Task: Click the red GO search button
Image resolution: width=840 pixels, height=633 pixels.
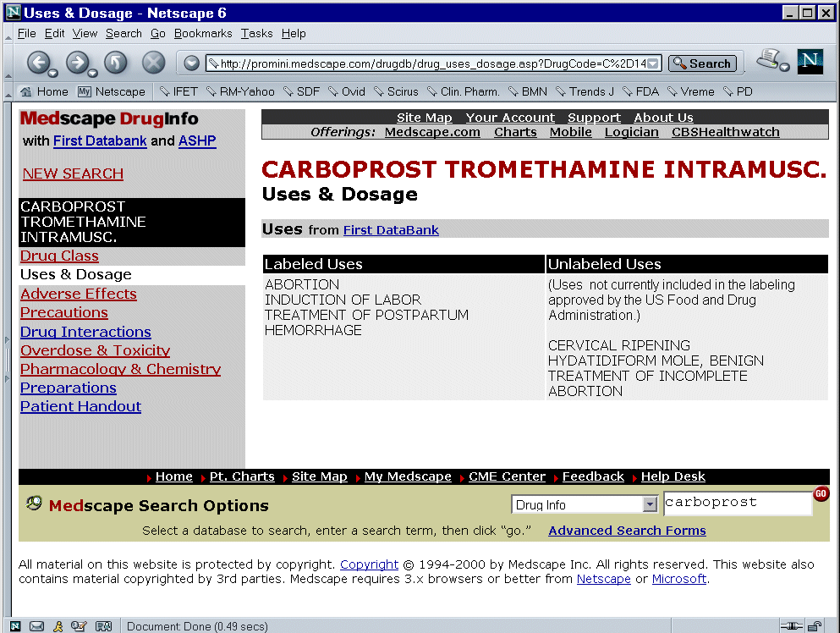Action: click(x=821, y=493)
